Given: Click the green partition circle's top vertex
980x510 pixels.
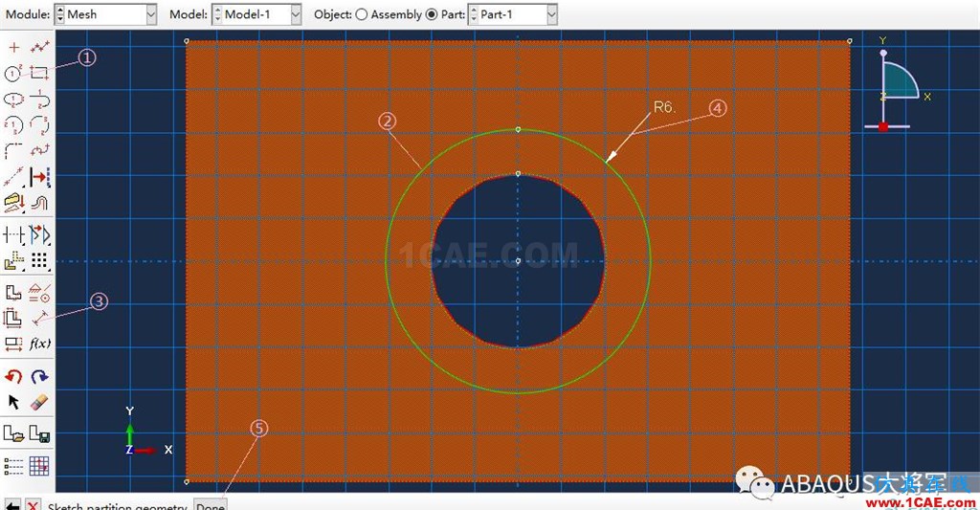Looking at the screenshot, I should (x=518, y=129).
